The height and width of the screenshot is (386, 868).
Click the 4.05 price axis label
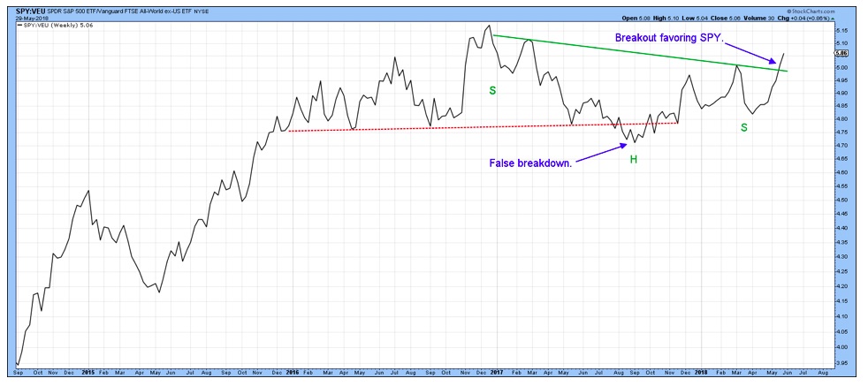pyautogui.click(x=841, y=332)
